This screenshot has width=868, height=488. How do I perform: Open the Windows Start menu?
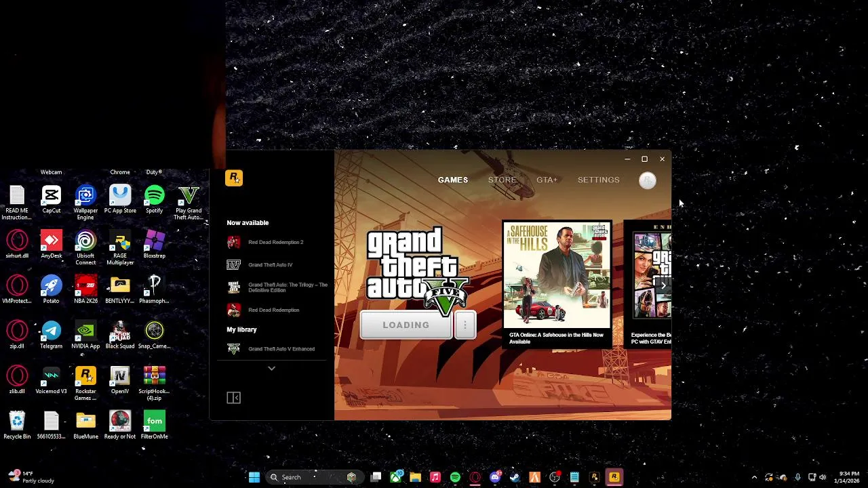pos(254,477)
